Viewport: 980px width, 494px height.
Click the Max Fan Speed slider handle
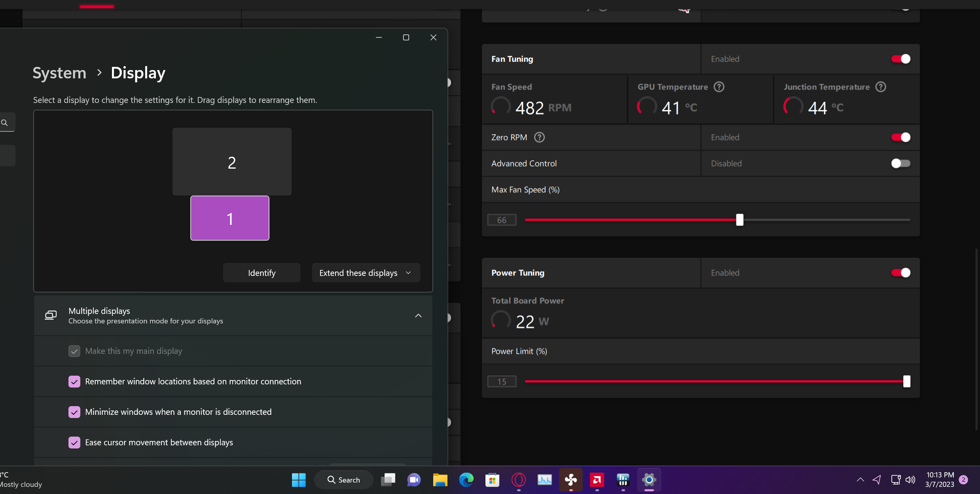tap(739, 220)
